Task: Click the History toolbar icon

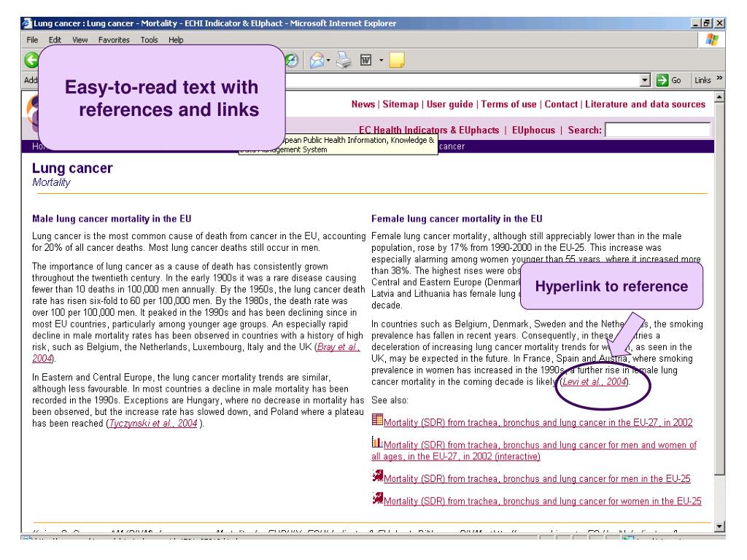Action: pos(292,60)
